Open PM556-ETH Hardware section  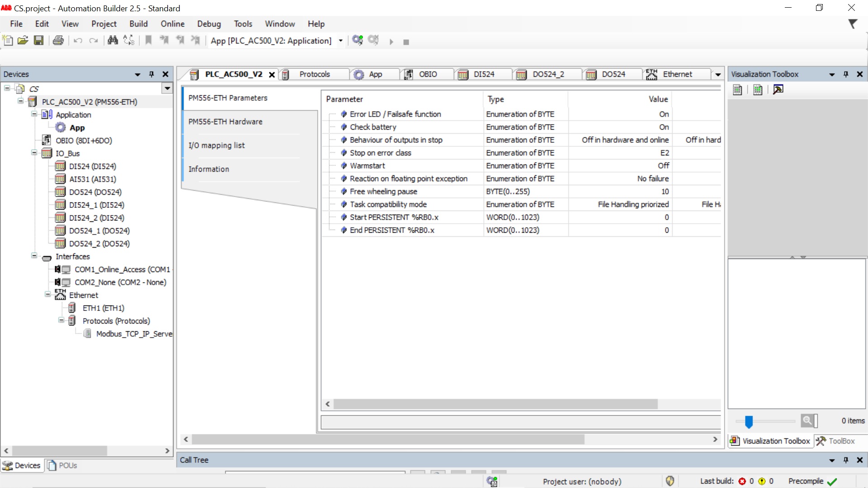point(225,122)
